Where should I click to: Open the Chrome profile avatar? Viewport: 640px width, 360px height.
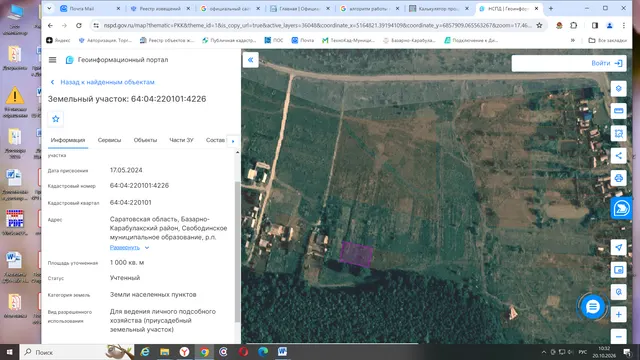[x=609, y=25]
